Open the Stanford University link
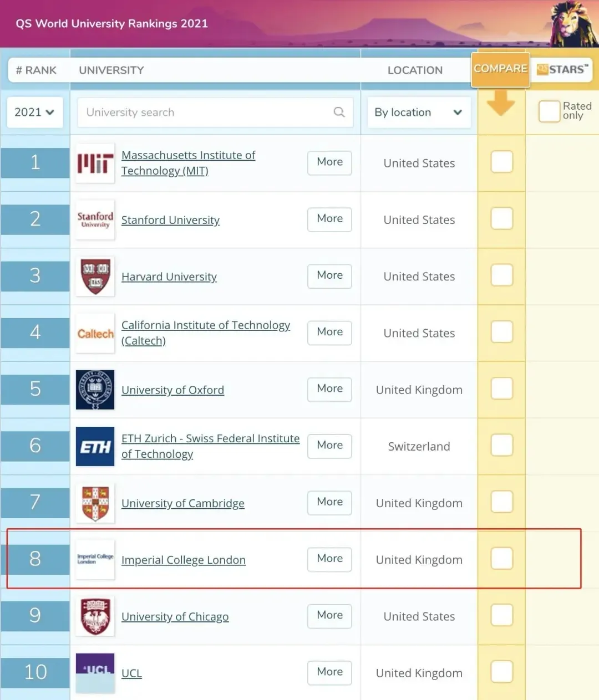Viewport: 599px width, 700px height. coord(170,220)
